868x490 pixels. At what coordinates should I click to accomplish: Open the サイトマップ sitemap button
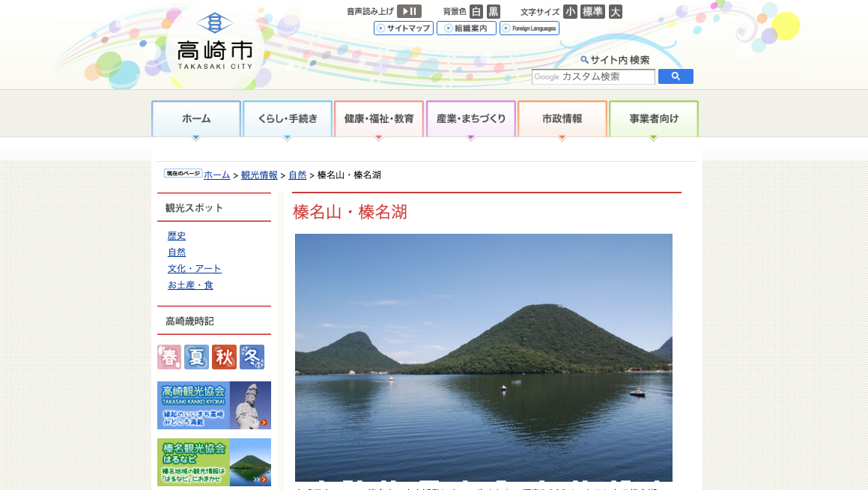point(404,28)
